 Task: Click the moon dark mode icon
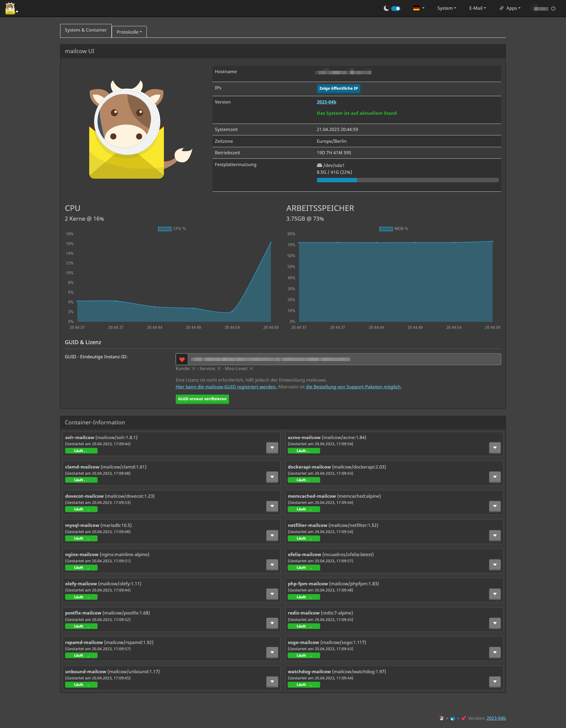pos(386,8)
